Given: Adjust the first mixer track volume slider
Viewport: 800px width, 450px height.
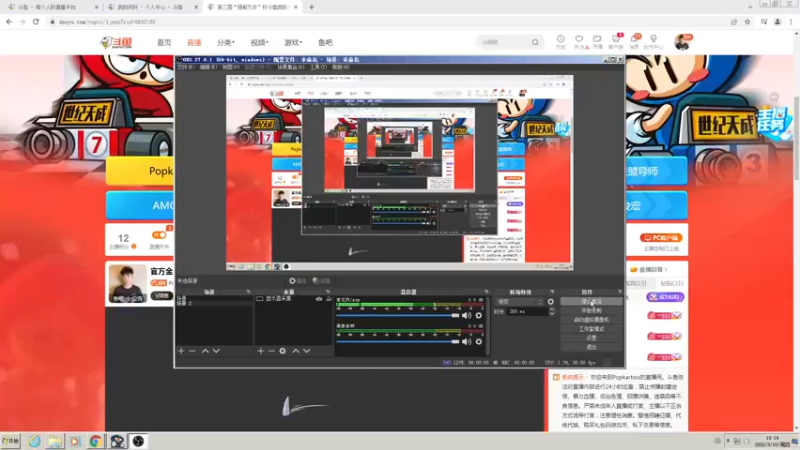Looking at the screenshot, I should click(x=398, y=316).
